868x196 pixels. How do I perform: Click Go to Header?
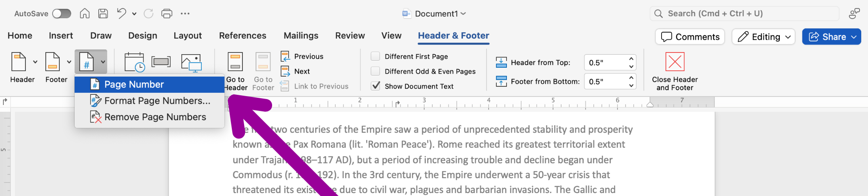click(x=235, y=71)
